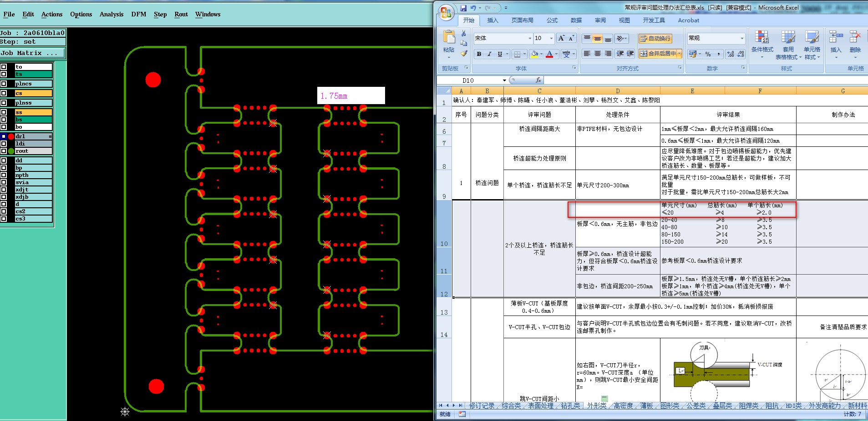The width and height of the screenshot is (868, 421).
Task: Increase indent in alignment group
Action: (x=630, y=54)
